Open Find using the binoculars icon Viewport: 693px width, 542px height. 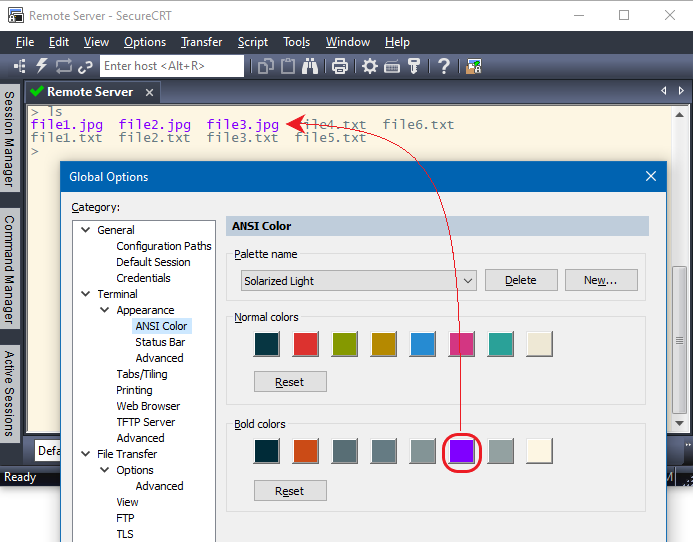coord(310,66)
